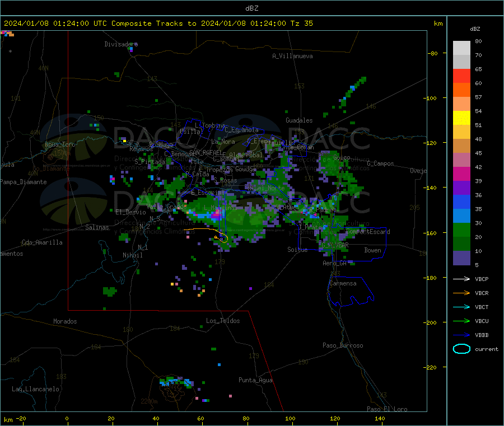
Task: Click the 'Lag.Llancanelo' map label
Action: pyautogui.click(x=36, y=389)
